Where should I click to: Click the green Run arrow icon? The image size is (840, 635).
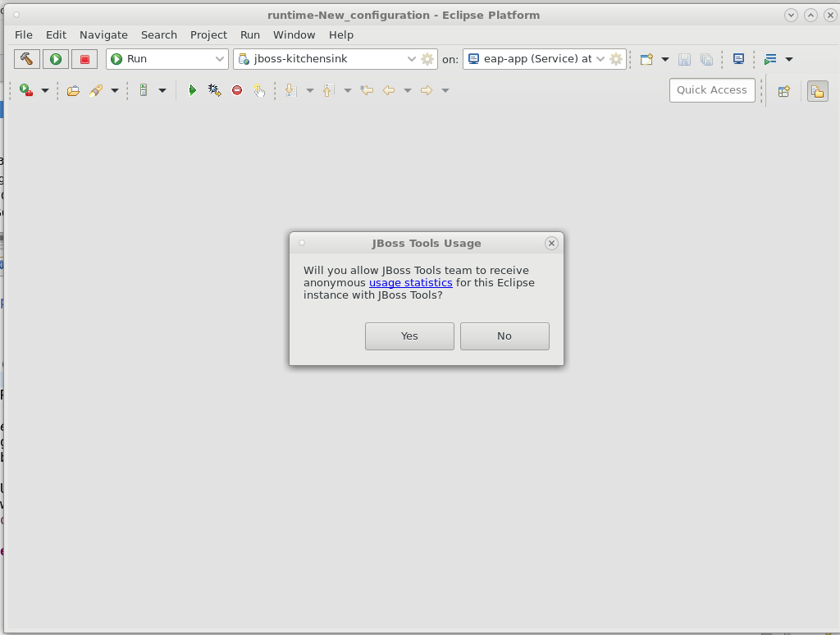click(x=192, y=90)
